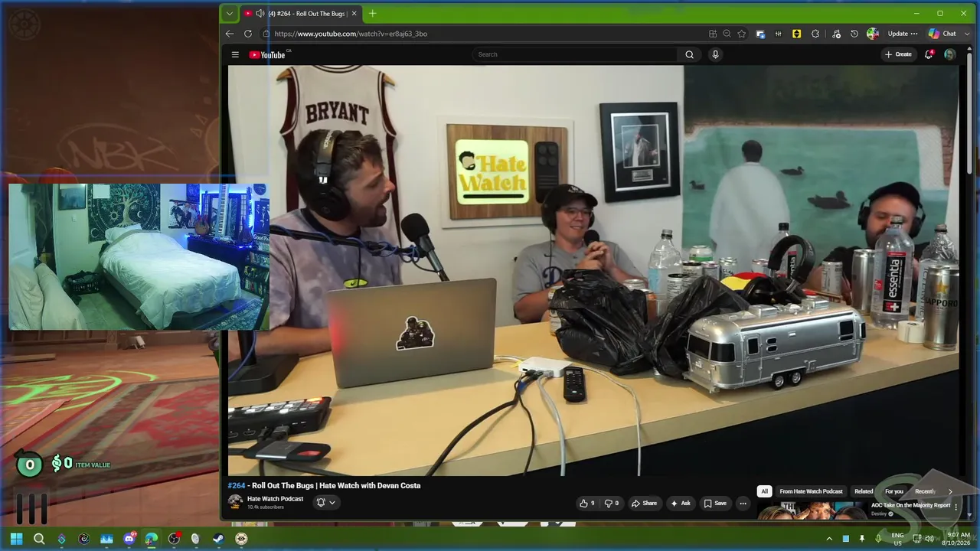Select the Related filter chip
This screenshot has height=551, width=980.
[x=864, y=491]
